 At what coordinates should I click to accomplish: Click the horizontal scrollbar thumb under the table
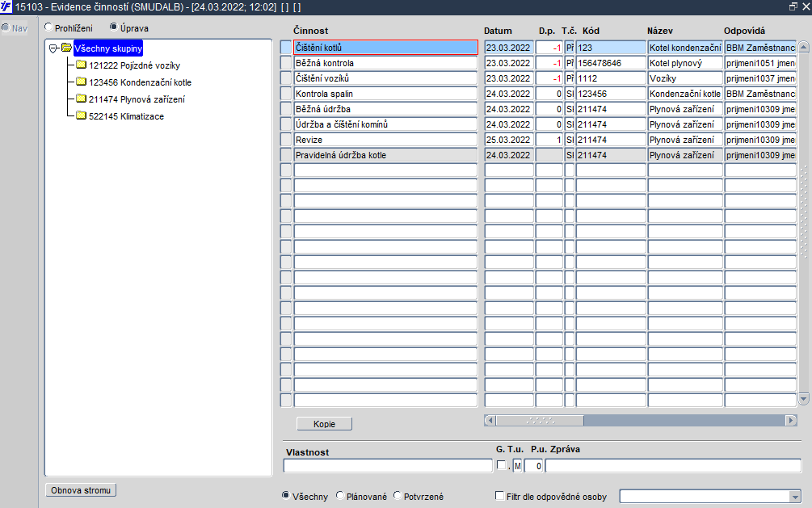click(x=541, y=421)
